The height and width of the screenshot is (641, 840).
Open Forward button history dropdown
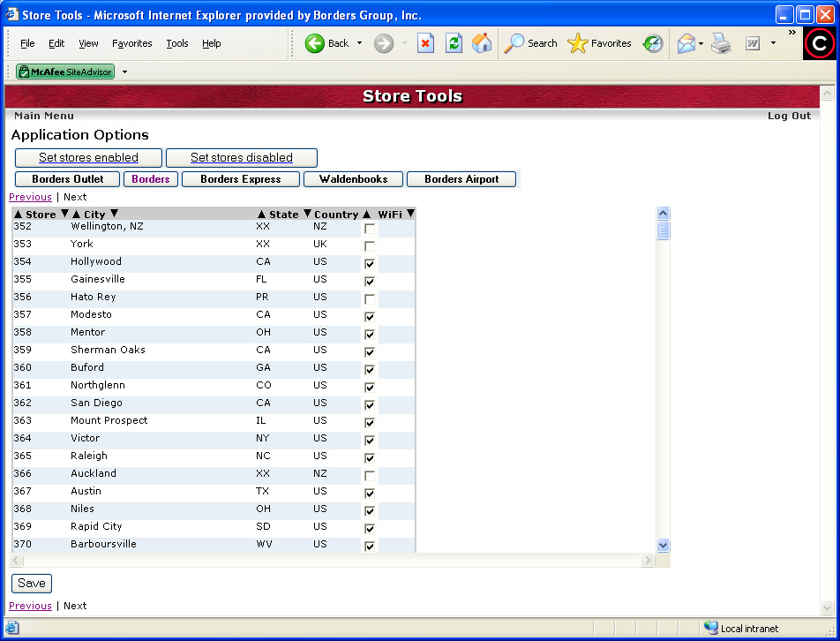coord(404,43)
